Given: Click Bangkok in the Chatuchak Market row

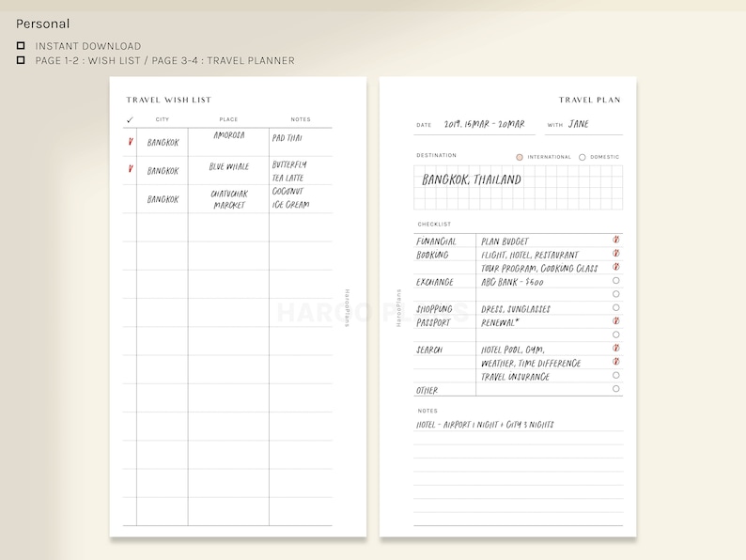Looking at the screenshot, I should (x=163, y=199).
